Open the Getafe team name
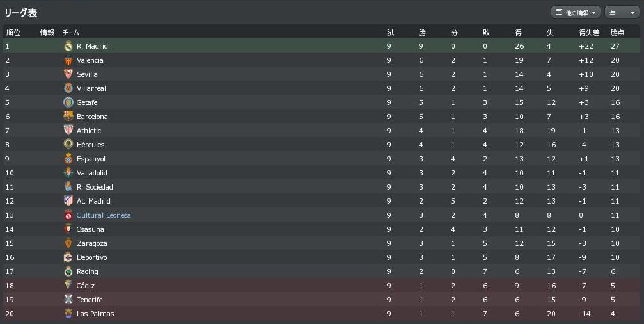 [x=87, y=102]
